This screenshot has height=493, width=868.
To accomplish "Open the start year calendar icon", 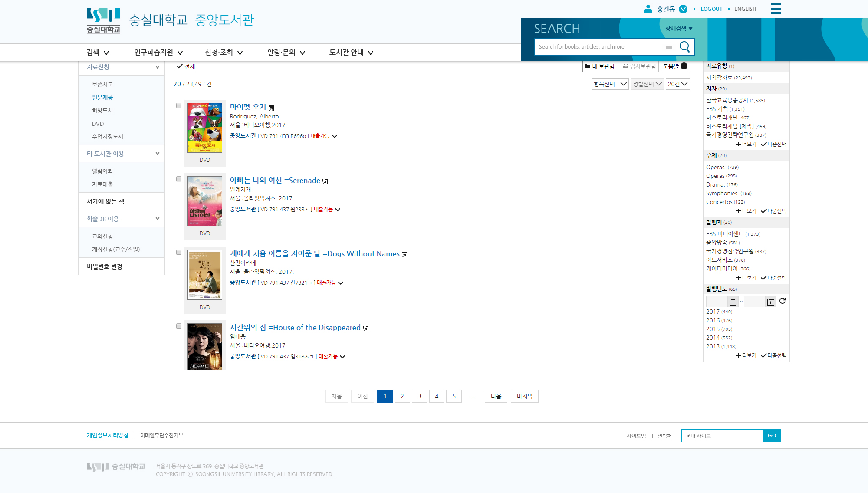I will tap(733, 302).
